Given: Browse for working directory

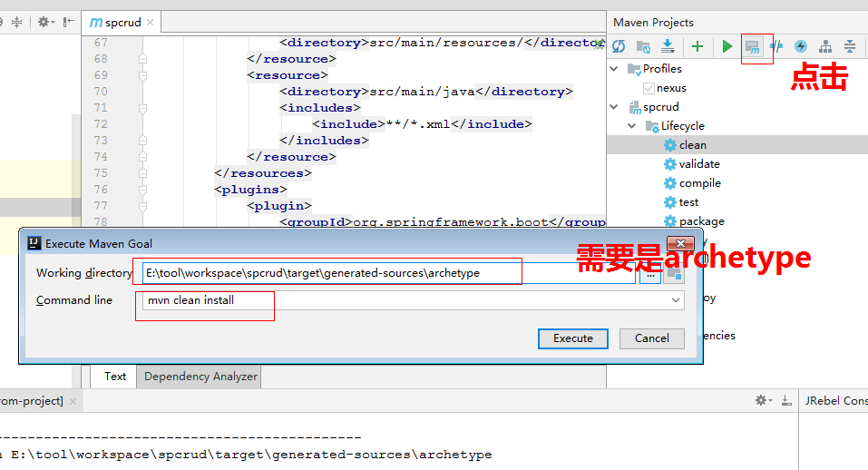Looking at the screenshot, I should pyautogui.click(x=650, y=273).
